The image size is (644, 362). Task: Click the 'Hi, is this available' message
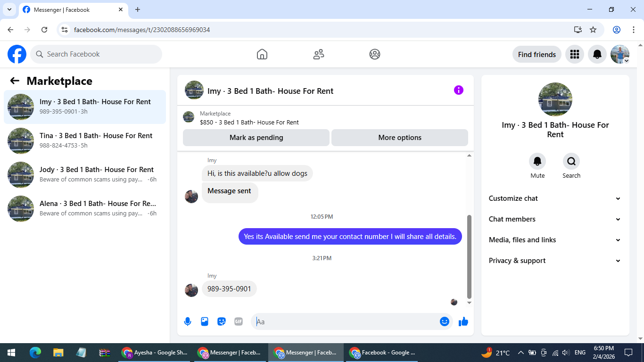point(257,173)
